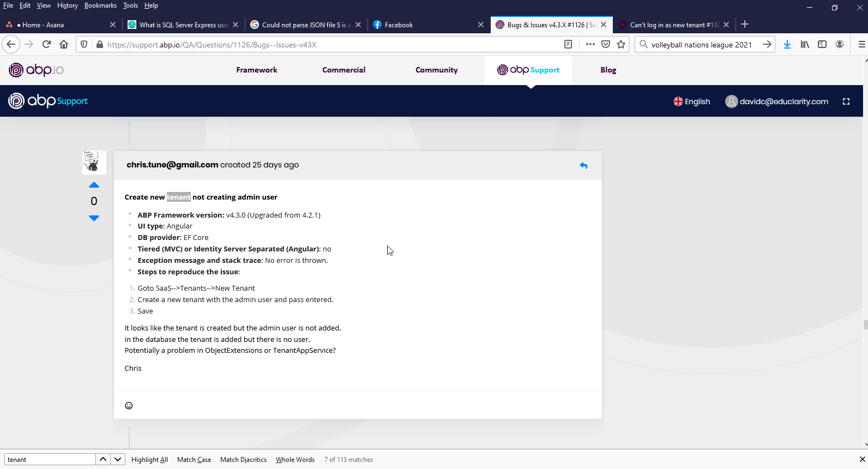Open Blog navigation link

[608, 70]
